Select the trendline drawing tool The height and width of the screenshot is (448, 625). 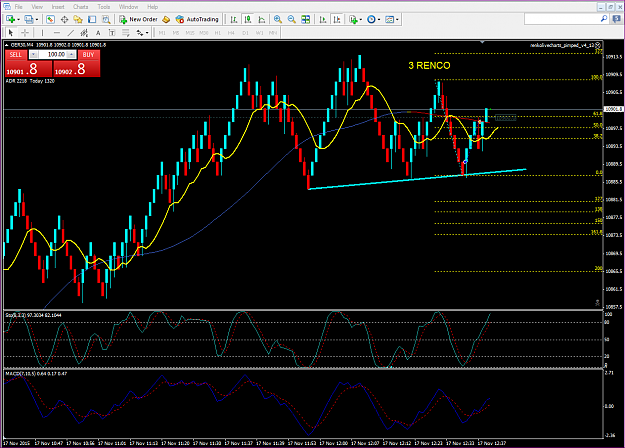(x=71, y=33)
